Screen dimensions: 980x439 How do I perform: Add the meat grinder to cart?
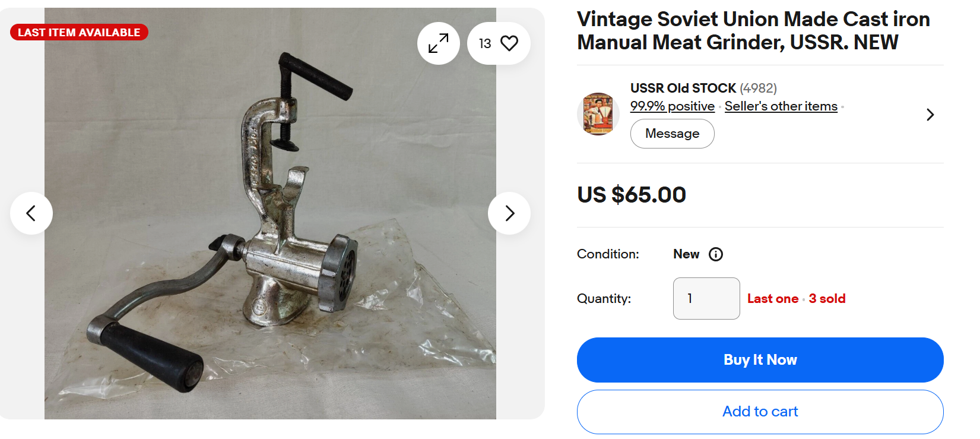click(x=760, y=412)
